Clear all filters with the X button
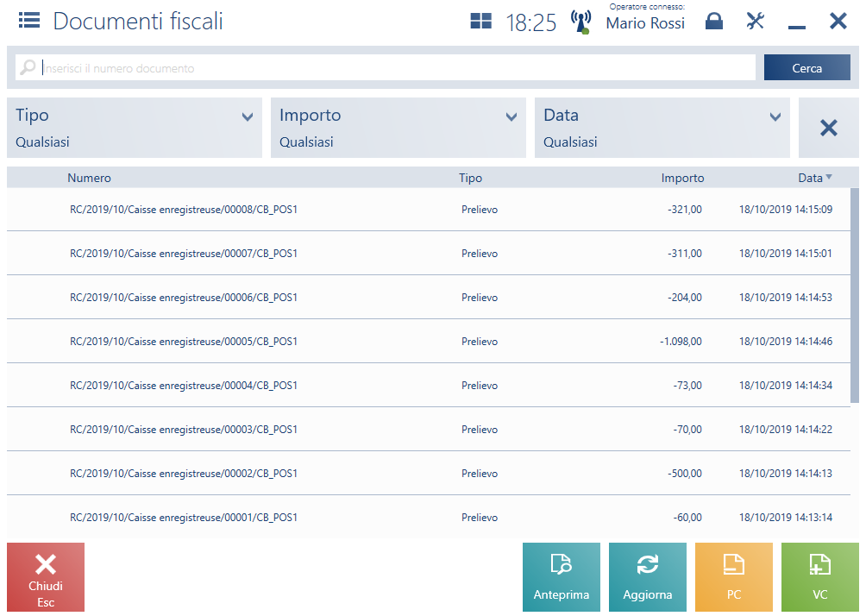 pyautogui.click(x=828, y=128)
